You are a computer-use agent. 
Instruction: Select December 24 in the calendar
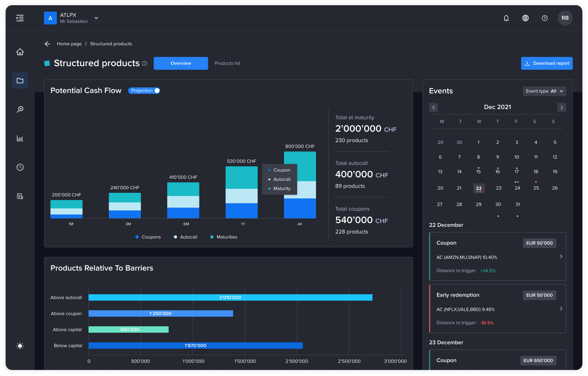[x=517, y=188]
